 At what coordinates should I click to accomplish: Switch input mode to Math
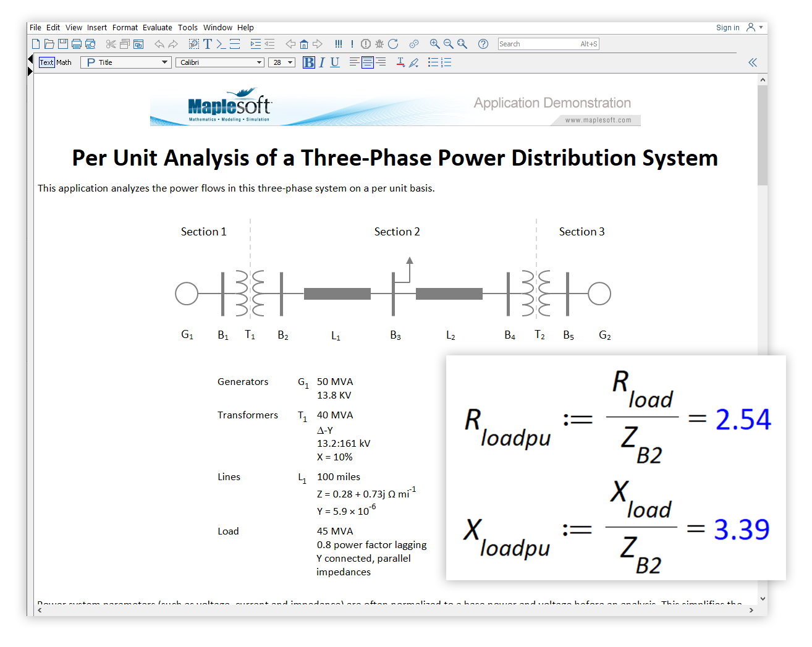[x=64, y=62]
